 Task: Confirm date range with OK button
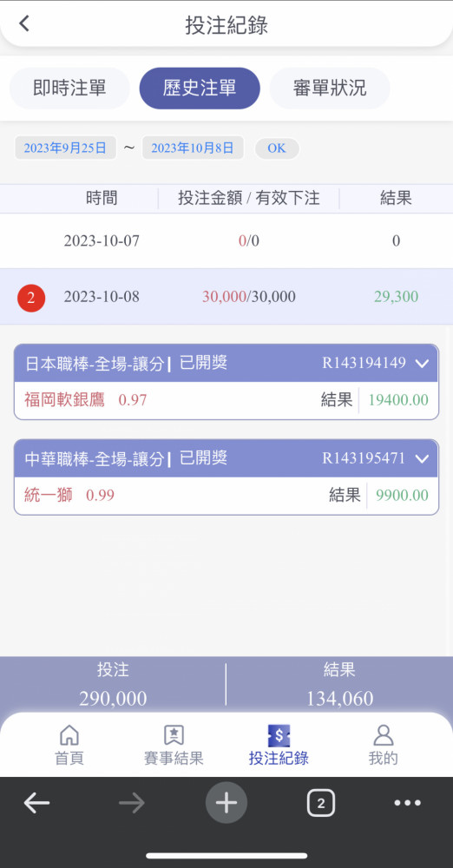click(277, 148)
